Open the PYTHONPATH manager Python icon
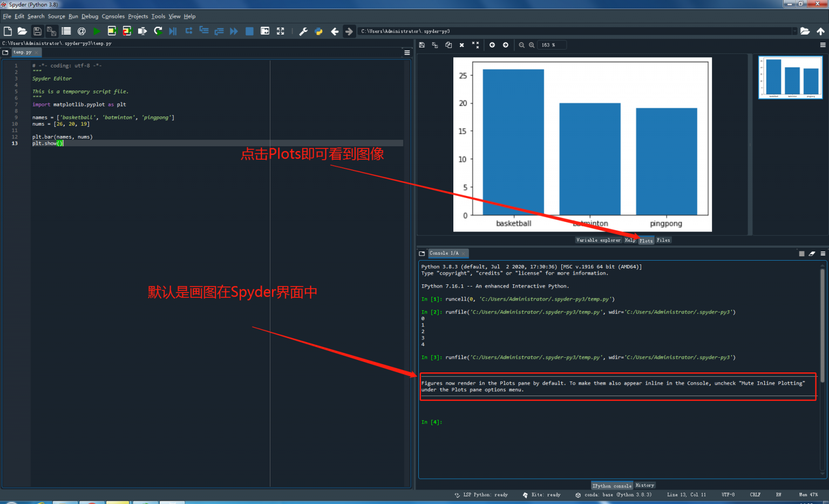The image size is (829, 504). 318,31
